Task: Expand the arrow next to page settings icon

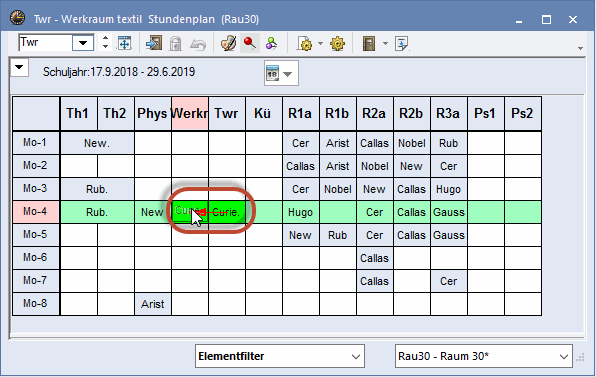Action: click(x=320, y=43)
